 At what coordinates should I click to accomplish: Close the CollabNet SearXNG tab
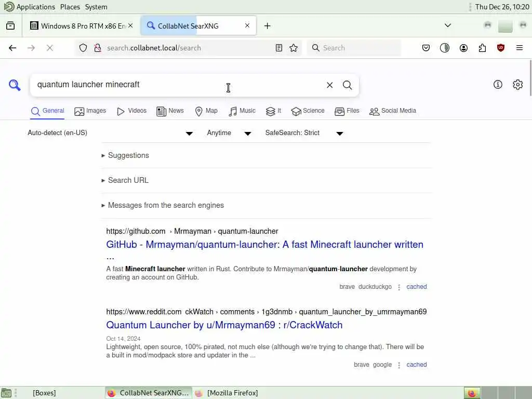(247, 25)
